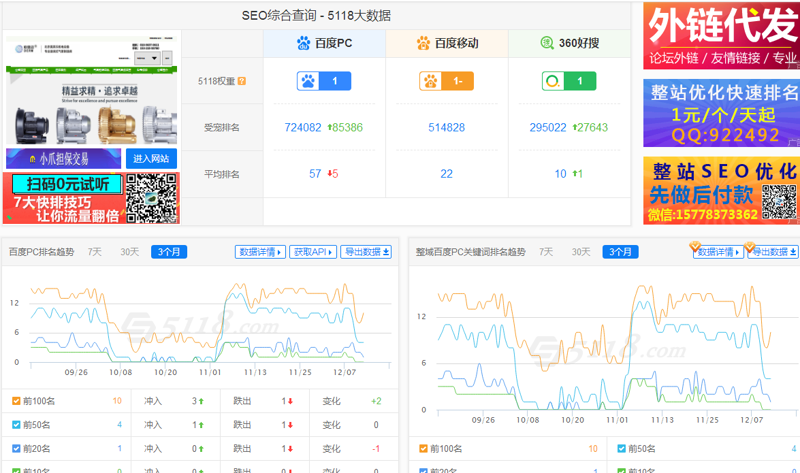Click the 5118权重 help question mark icon
The width and height of the screenshot is (800, 473).
[x=242, y=81]
